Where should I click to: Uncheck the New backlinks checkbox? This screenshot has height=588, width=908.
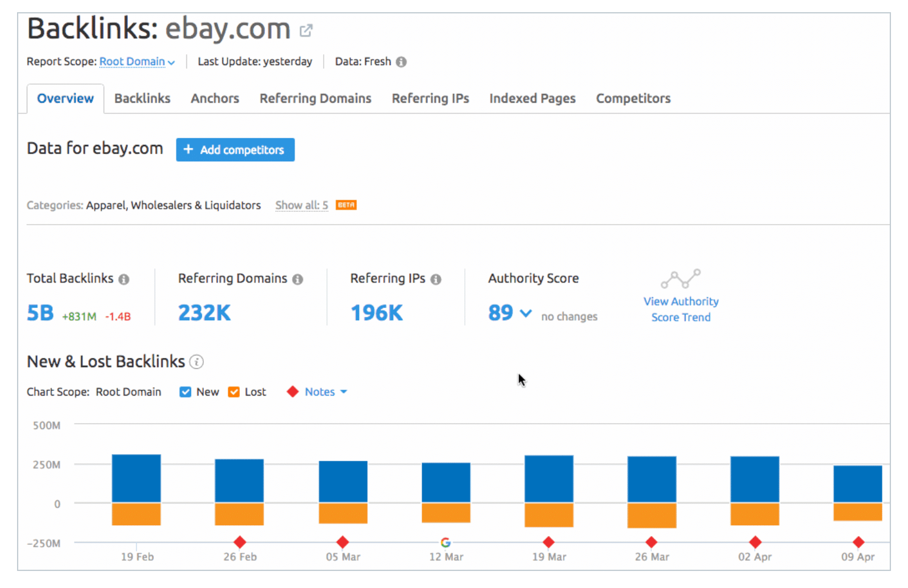[x=186, y=392]
